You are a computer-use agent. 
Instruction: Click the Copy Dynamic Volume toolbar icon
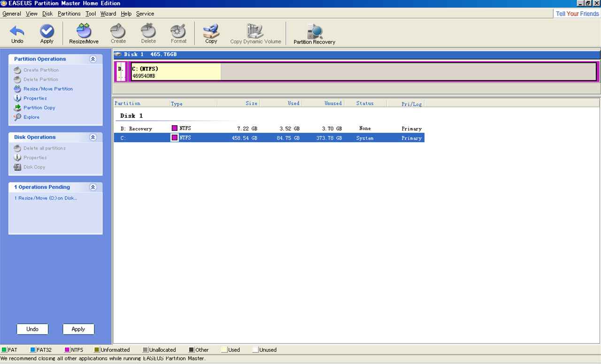click(255, 31)
